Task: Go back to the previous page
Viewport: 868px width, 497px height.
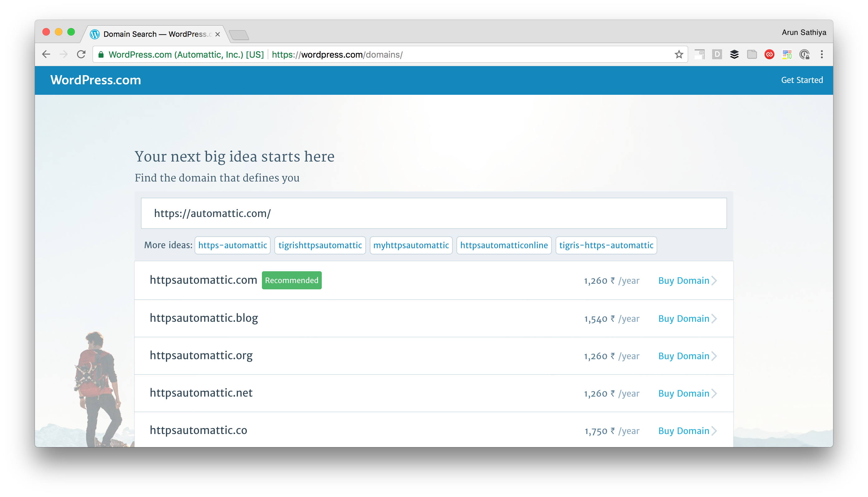Action: click(x=46, y=55)
